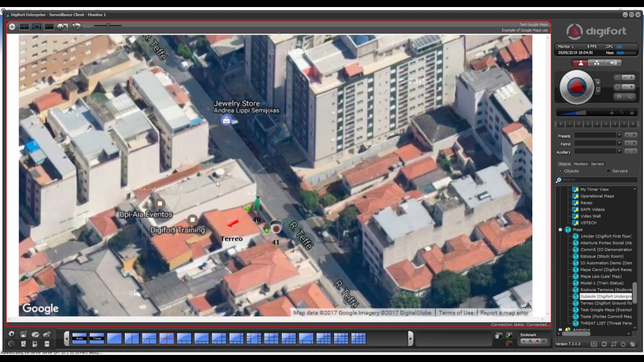
Task: Select the Servers radio button
Action: 609,171
